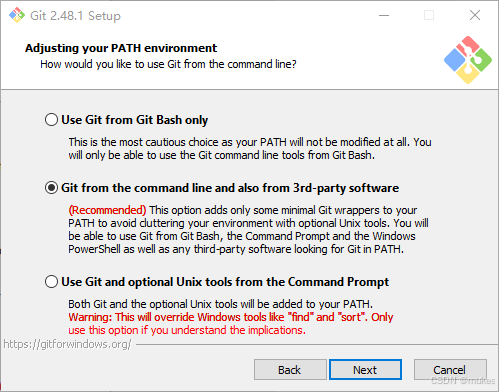Open the gitforwindows.org link
This screenshot has width=499, height=392.
tap(68, 344)
